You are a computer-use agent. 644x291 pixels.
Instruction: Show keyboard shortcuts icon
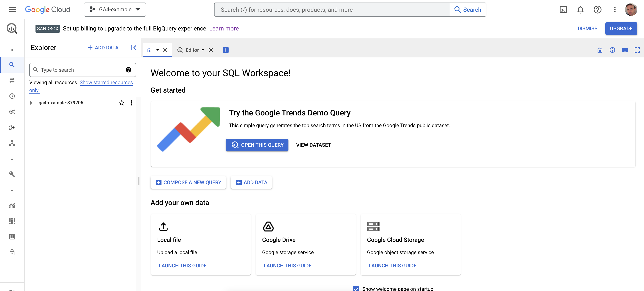(x=625, y=50)
